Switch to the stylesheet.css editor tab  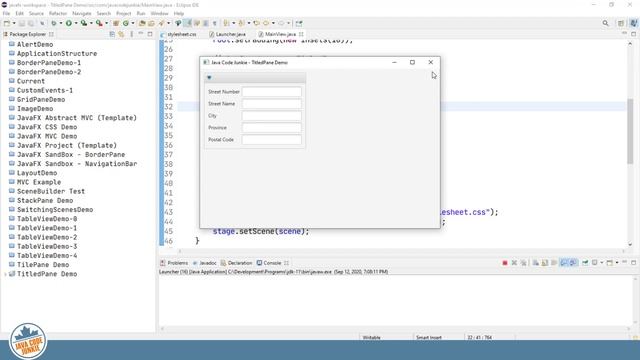178,34
